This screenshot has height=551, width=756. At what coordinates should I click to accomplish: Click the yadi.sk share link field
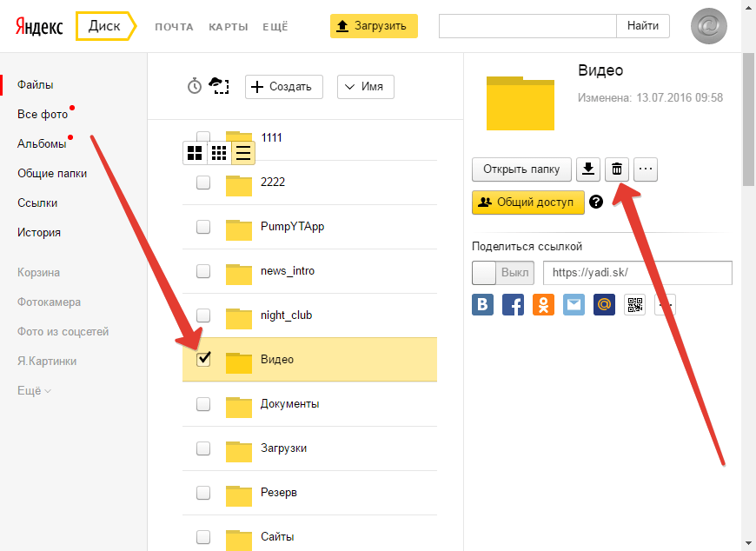(x=638, y=273)
